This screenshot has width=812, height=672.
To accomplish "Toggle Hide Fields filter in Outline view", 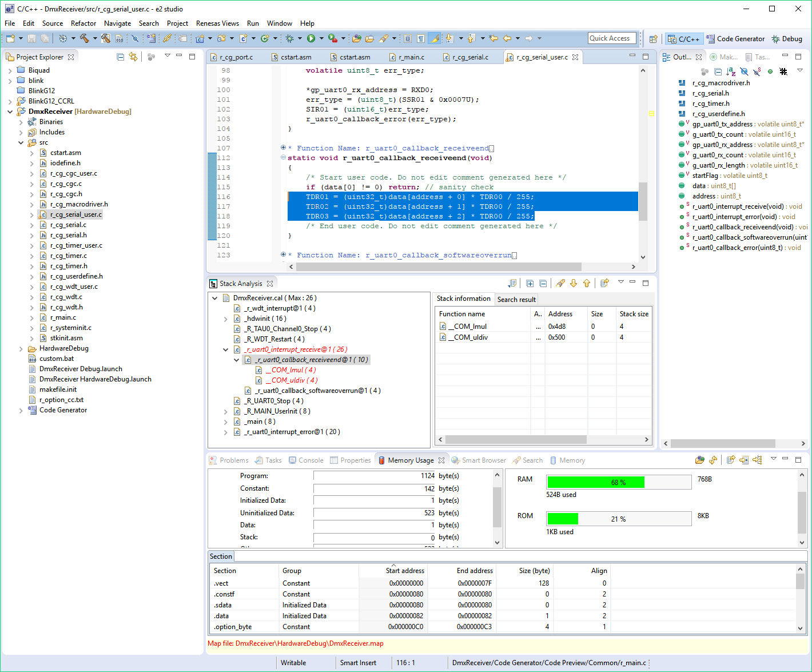I will 744,71.
